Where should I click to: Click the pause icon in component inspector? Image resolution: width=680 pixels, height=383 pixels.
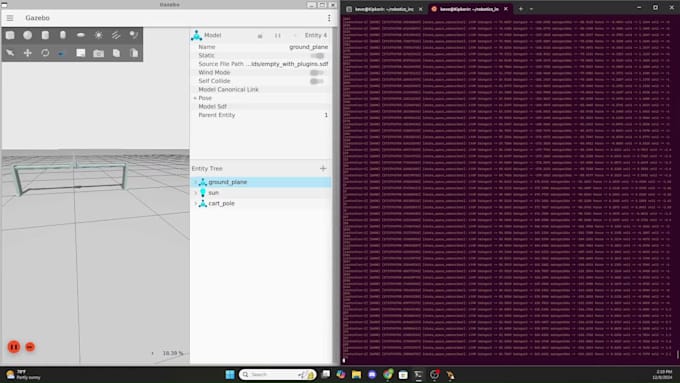[x=278, y=36]
